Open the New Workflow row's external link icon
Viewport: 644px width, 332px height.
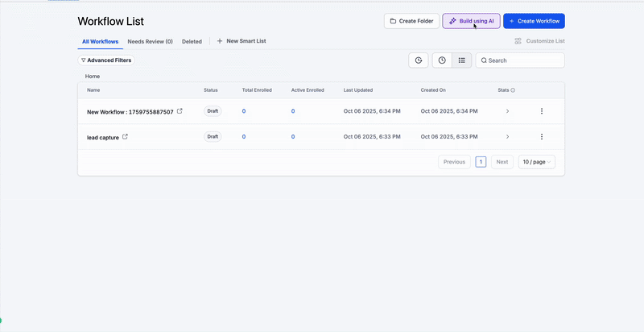pos(180,111)
